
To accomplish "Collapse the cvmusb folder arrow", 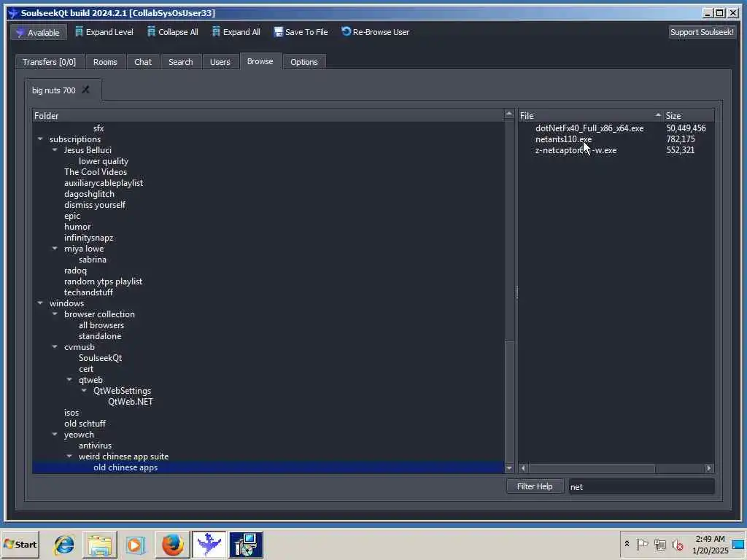I will coord(55,347).
